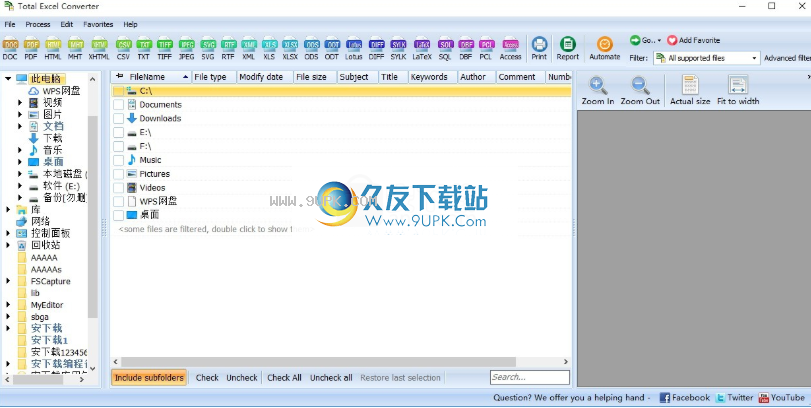The height and width of the screenshot is (408, 811).
Task: Expand the 库 tree node
Action: point(8,209)
